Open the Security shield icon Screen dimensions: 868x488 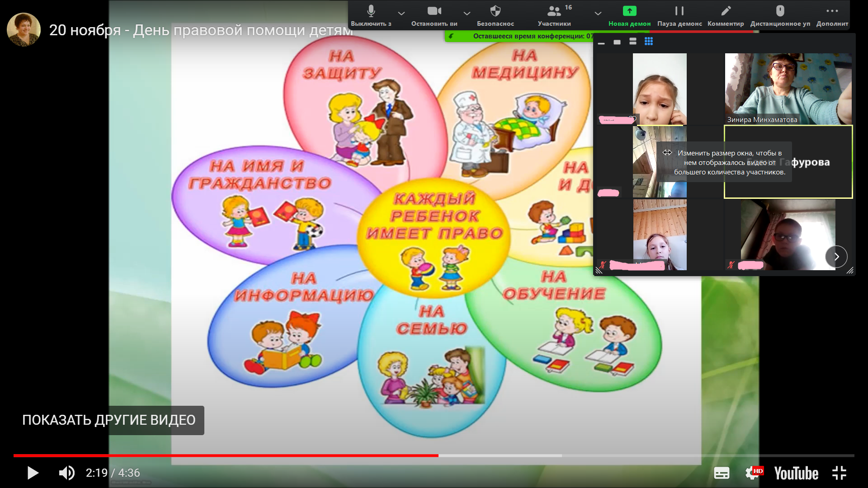click(495, 11)
